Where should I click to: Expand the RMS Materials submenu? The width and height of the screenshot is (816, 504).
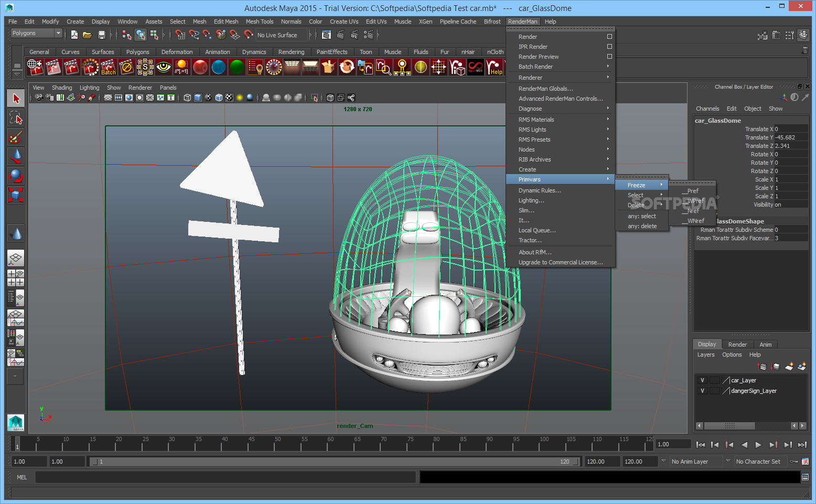pos(560,120)
